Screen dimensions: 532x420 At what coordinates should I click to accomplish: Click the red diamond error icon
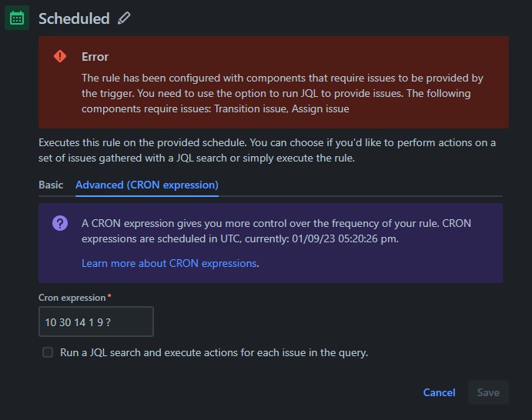click(x=60, y=56)
